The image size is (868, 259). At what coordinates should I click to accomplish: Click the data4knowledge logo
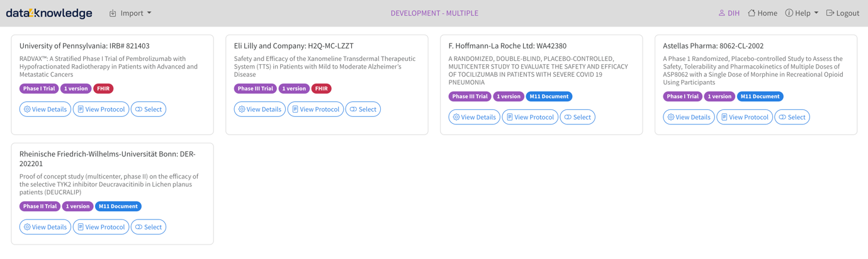click(x=49, y=13)
